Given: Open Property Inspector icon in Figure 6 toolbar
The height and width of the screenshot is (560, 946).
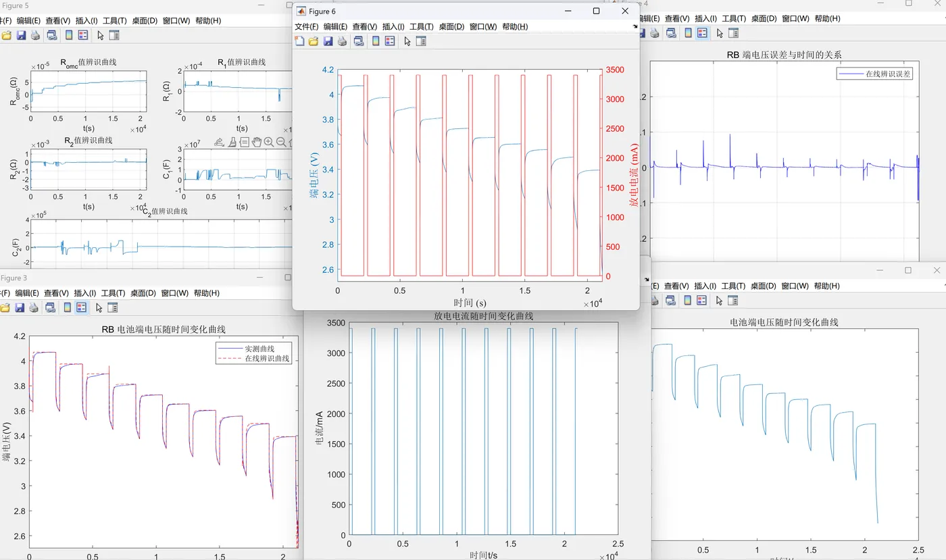Looking at the screenshot, I should pos(421,41).
